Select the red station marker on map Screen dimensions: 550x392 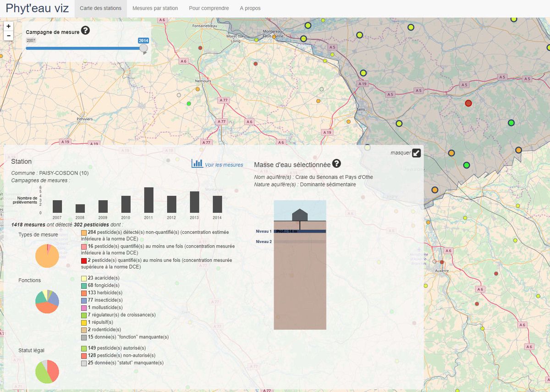click(468, 103)
